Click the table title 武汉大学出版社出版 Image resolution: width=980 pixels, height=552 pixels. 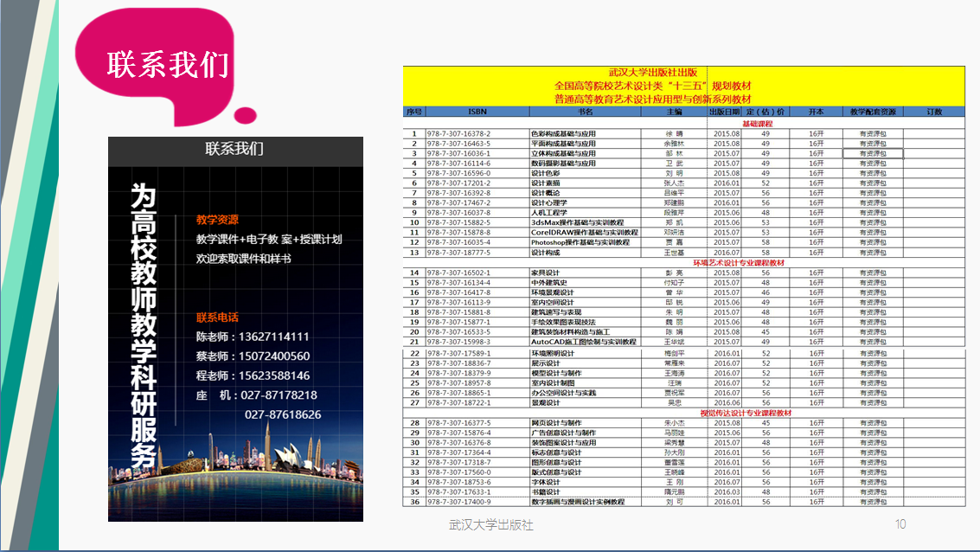[x=652, y=73]
